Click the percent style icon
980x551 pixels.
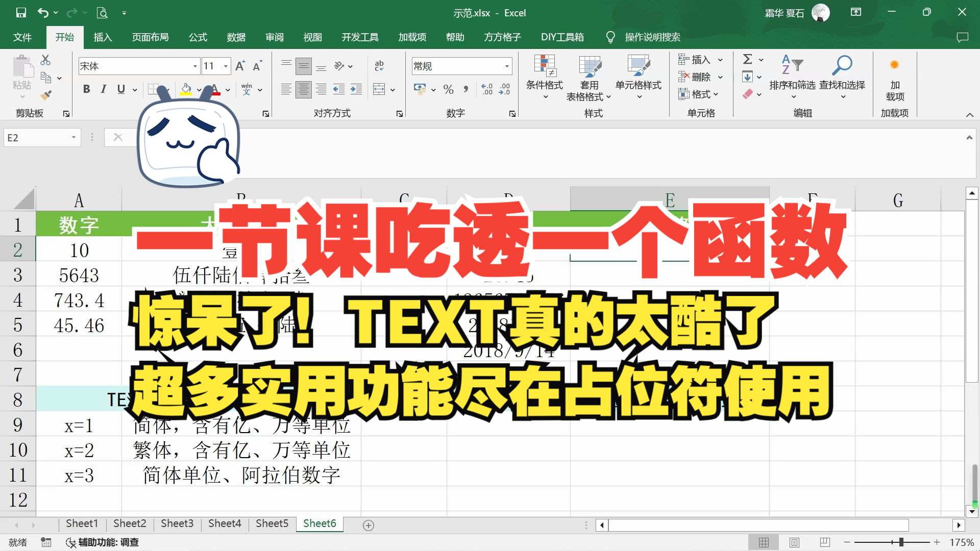(449, 90)
